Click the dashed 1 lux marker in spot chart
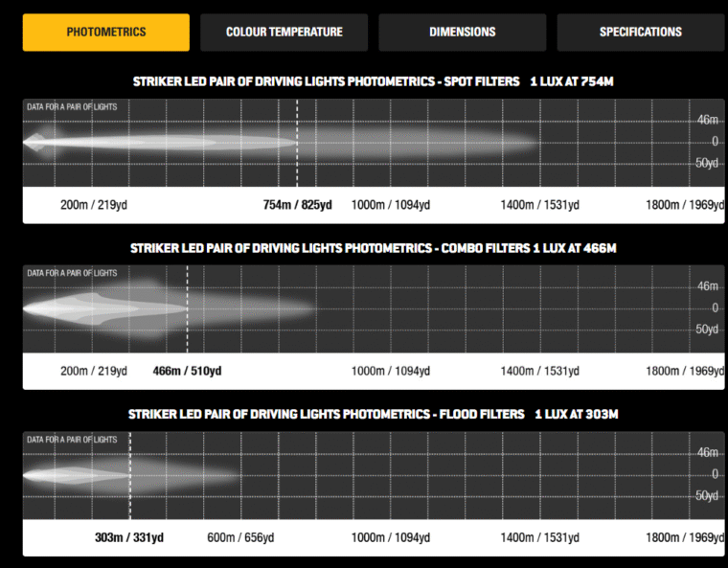The height and width of the screenshot is (568, 728). pyautogui.click(x=297, y=144)
